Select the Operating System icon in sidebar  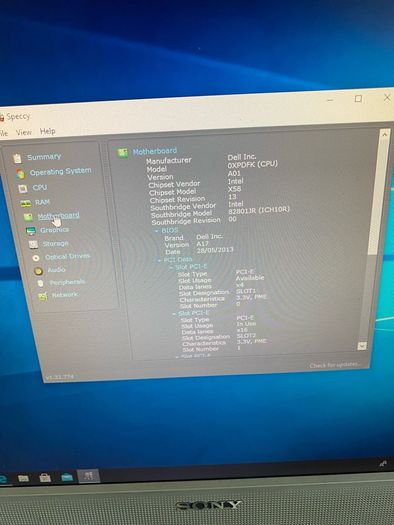point(20,173)
